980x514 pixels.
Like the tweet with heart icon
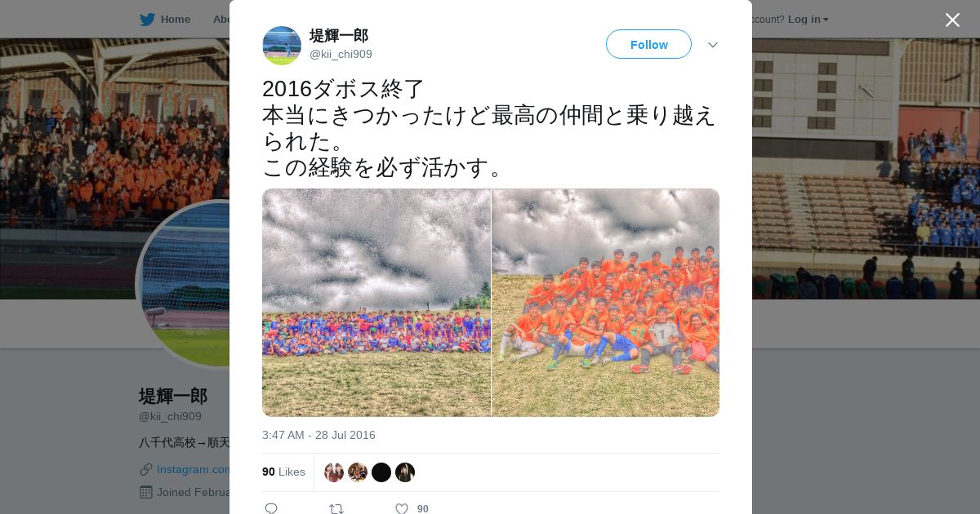402,508
